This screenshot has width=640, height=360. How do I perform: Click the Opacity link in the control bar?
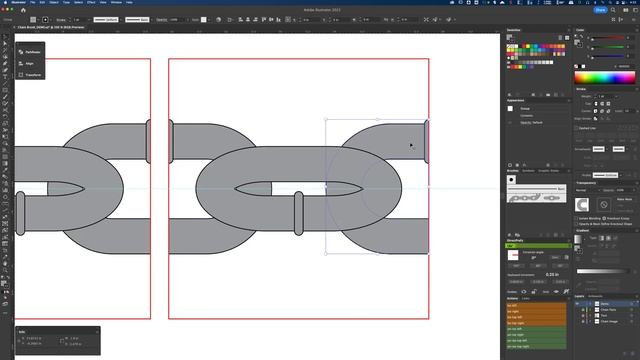pyautogui.click(x=162, y=20)
